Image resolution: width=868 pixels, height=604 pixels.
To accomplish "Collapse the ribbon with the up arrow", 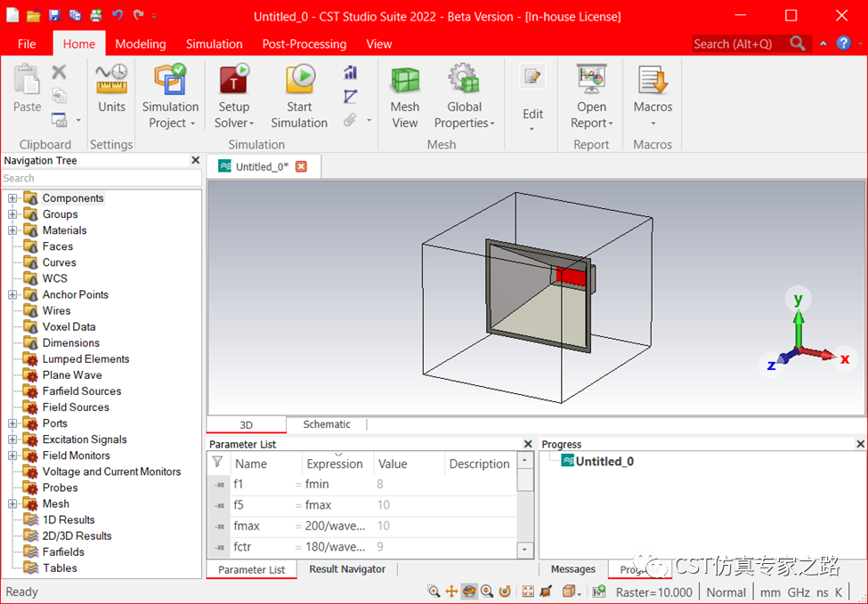I will [823, 43].
